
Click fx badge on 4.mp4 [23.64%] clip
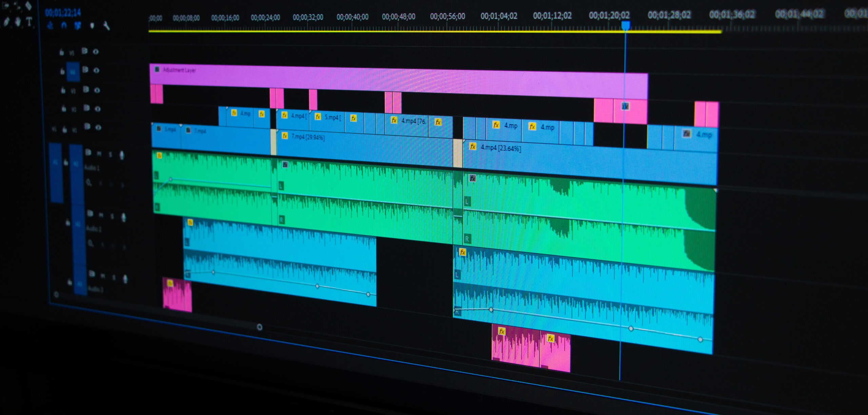(473, 146)
